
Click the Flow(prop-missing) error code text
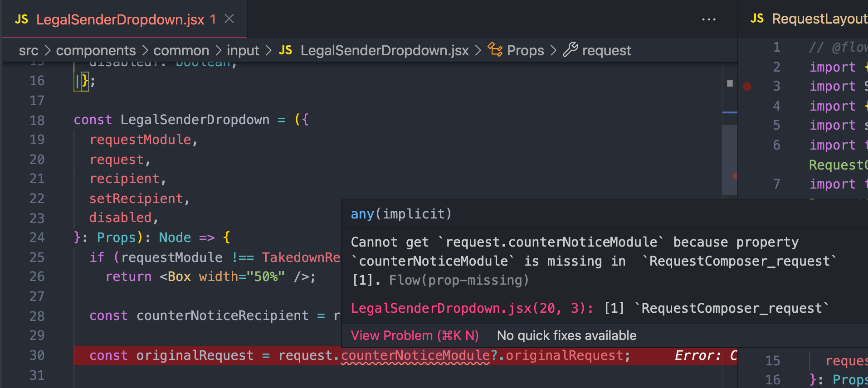click(459, 280)
